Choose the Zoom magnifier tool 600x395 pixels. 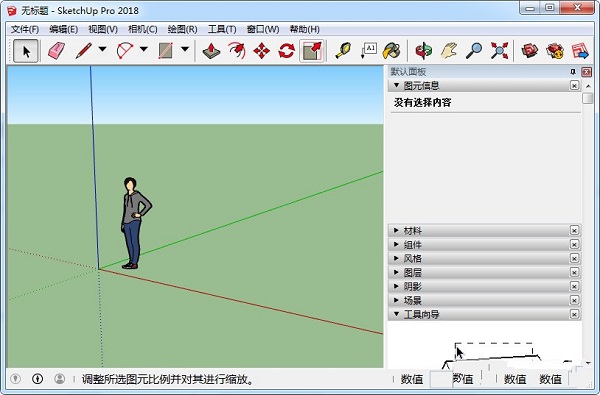click(x=474, y=51)
